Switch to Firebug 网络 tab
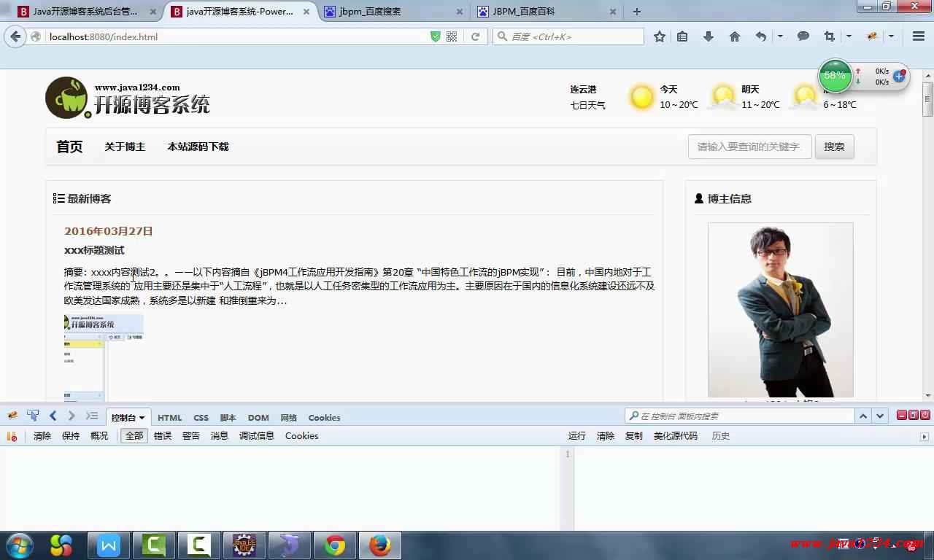Viewport: 934px width, 560px height. coord(289,418)
